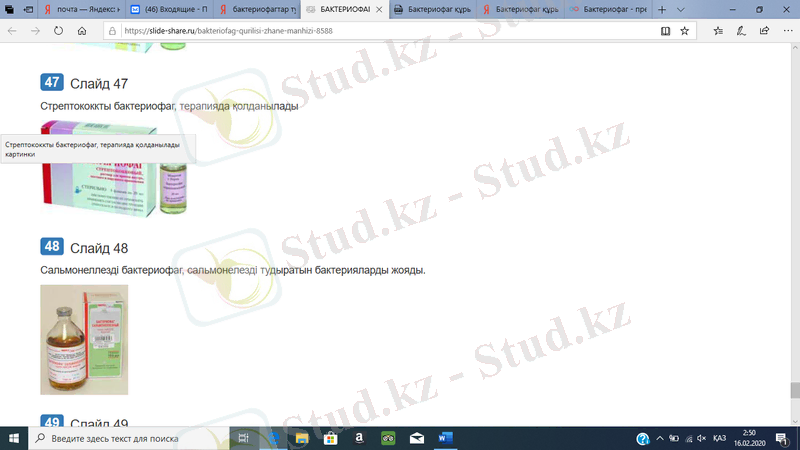Open the browser home page
This screenshot has height=450, width=800.
[x=82, y=31]
